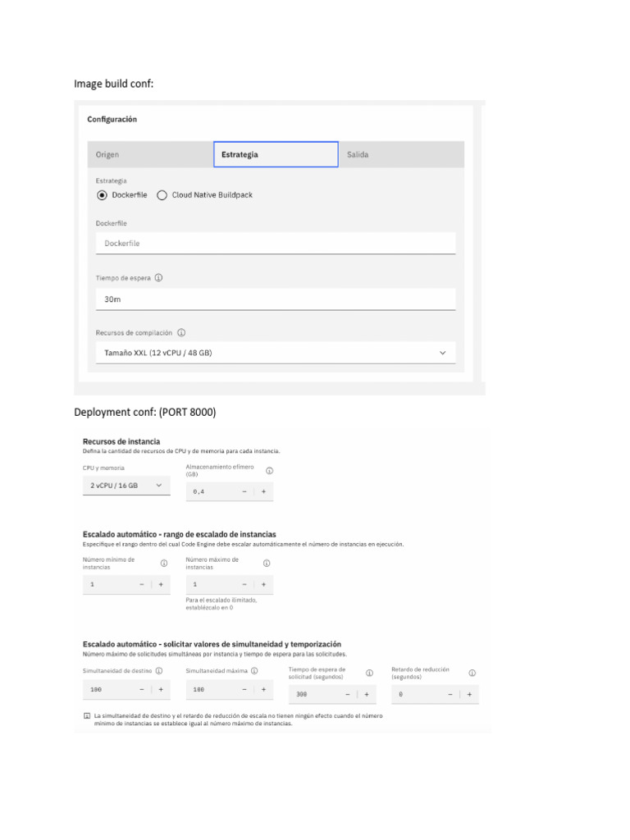Select the Dockerfile strategy radio button
The height and width of the screenshot is (840, 630).
tap(102, 195)
